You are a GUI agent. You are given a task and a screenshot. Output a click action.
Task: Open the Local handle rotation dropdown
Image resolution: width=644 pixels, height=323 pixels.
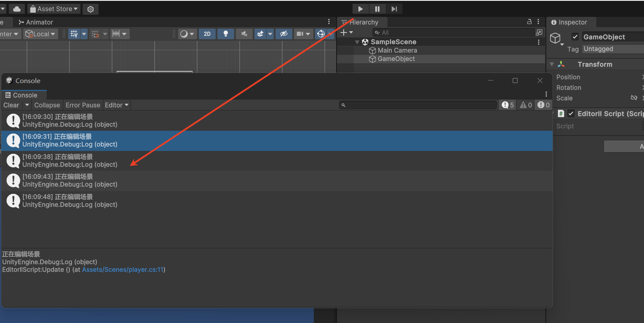40,34
